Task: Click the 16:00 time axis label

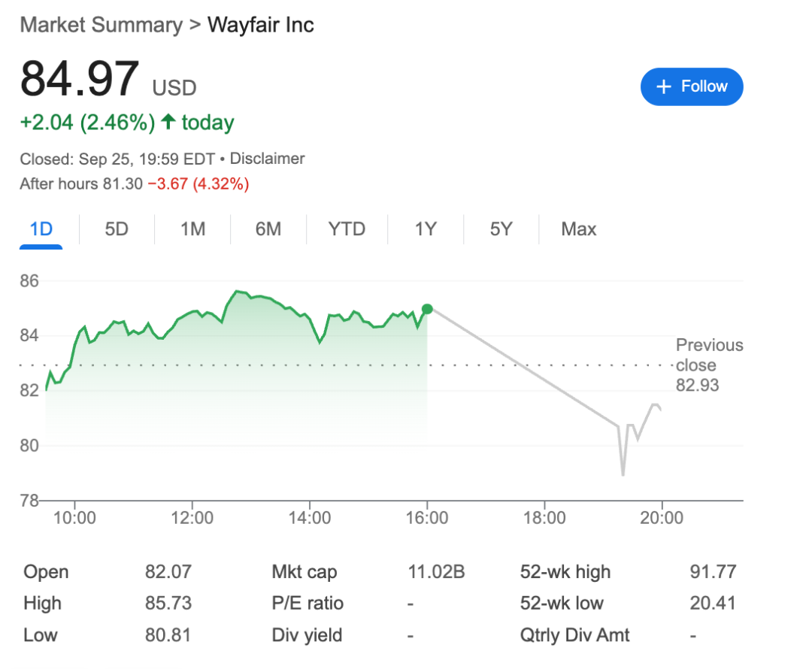Action: (x=427, y=518)
